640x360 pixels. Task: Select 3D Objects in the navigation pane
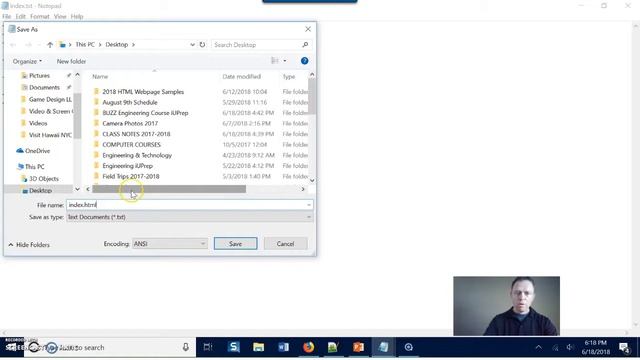[x=40, y=179]
